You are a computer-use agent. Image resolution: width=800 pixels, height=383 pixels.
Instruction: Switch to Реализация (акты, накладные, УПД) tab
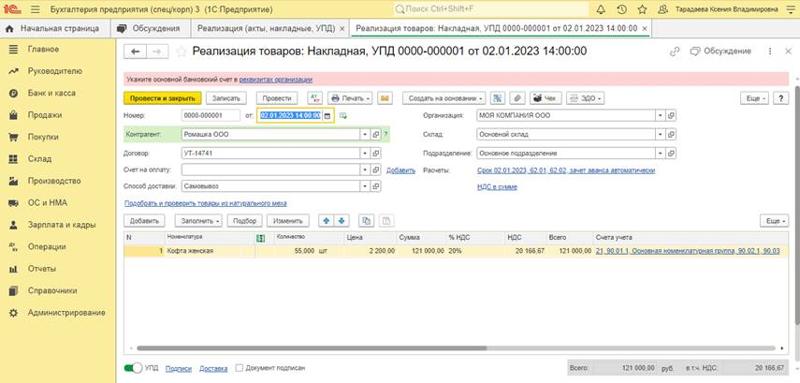[266, 29]
